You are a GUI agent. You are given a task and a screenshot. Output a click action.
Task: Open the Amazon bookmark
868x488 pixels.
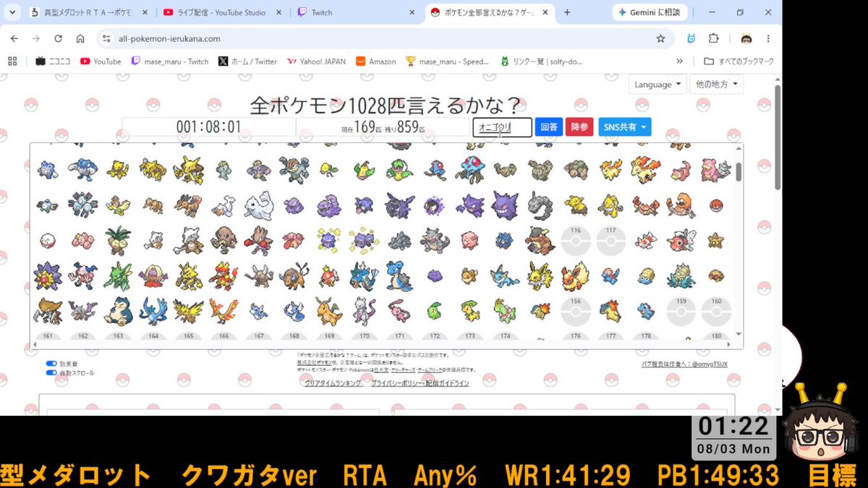pyautogui.click(x=375, y=61)
